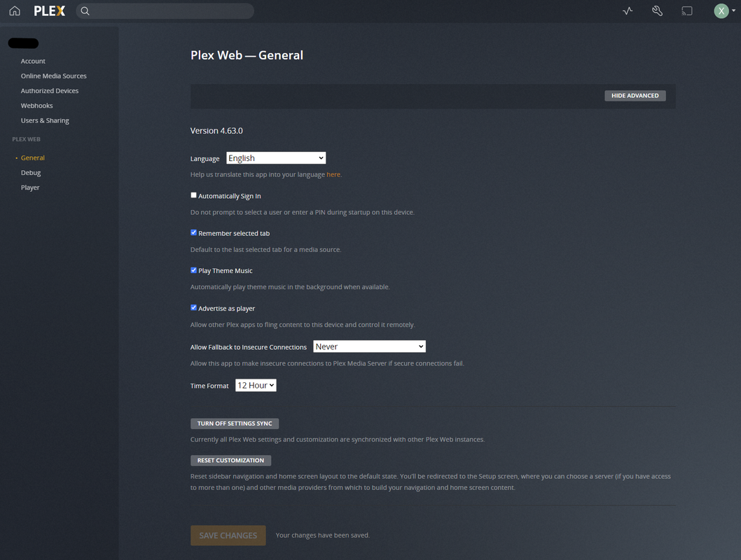Open Users & Sharing settings
The width and height of the screenshot is (741, 560).
click(x=45, y=120)
